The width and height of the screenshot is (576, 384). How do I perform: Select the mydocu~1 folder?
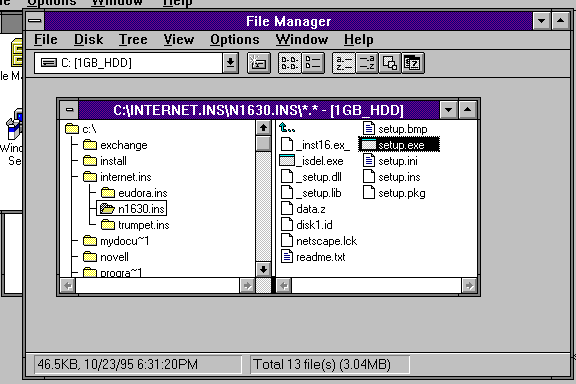116,241
